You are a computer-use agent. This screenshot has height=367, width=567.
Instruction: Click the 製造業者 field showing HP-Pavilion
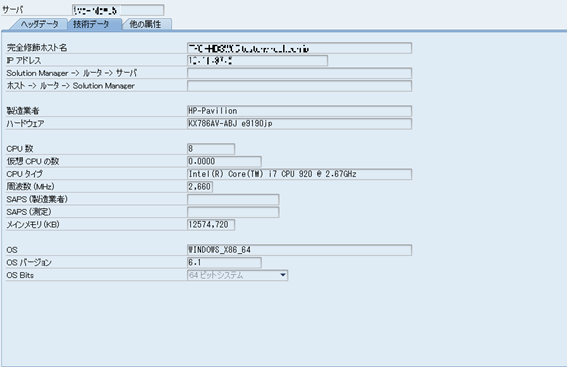click(299, 111)
